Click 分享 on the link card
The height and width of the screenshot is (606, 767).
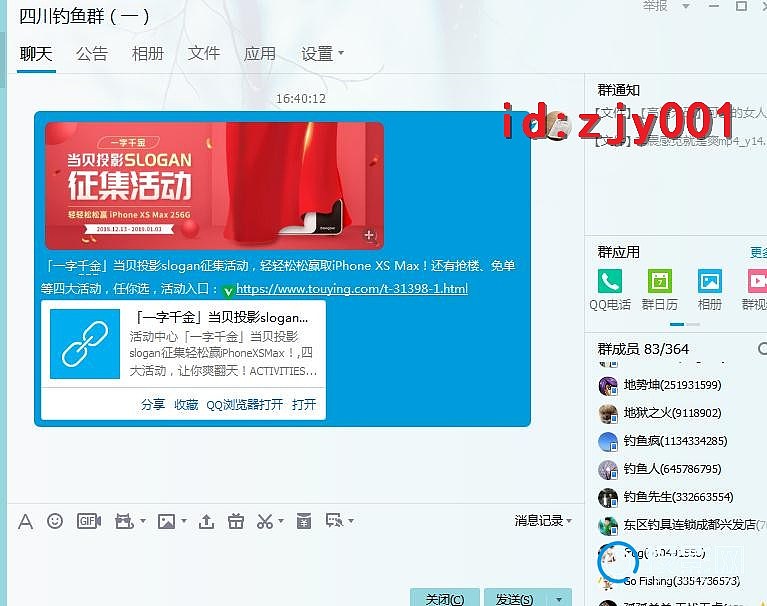pyautogui.click(x=153, y=404)
